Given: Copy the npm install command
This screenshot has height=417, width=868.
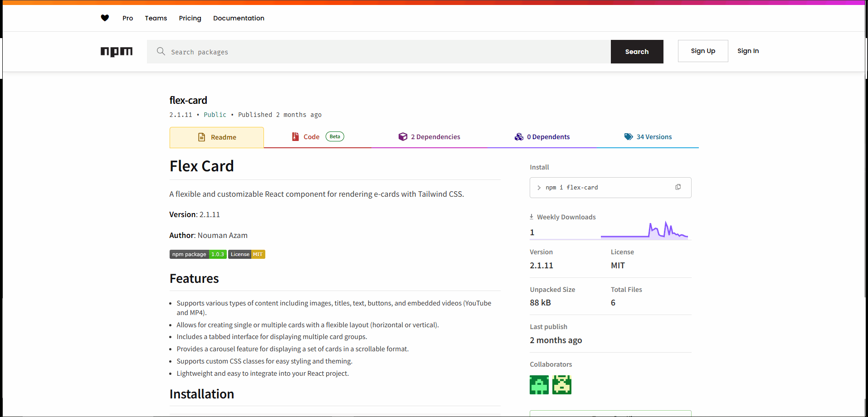Looking at the screenshot, I should click(678, 187).
